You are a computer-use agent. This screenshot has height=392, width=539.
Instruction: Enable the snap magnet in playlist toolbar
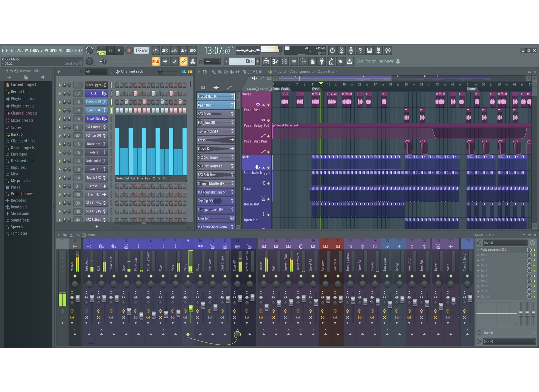click(x=205, y=71)
